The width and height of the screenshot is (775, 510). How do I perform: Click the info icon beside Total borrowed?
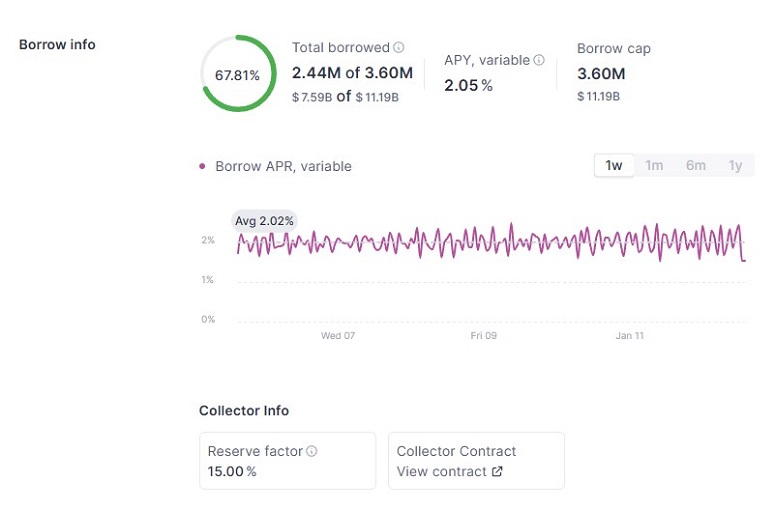pyautogui.click(x=399, y=48)
